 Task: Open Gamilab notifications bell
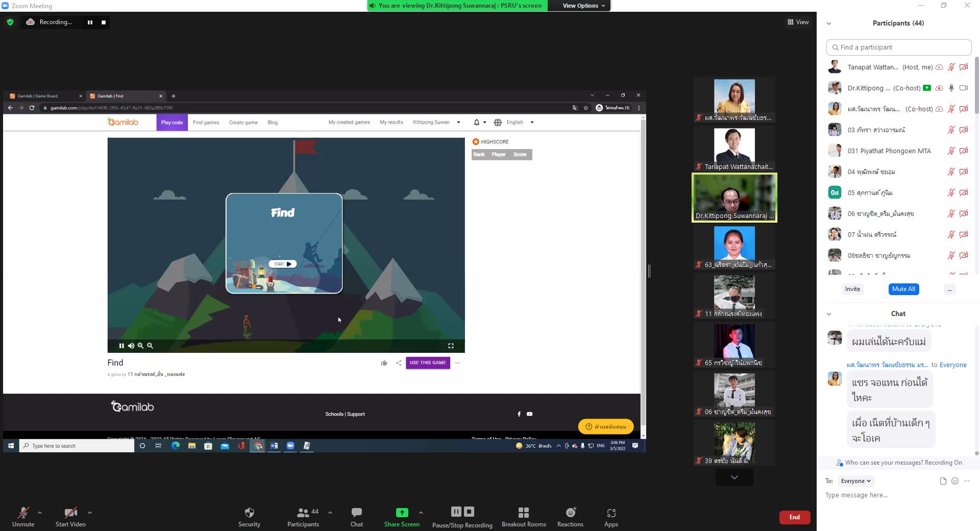tap(477, 123)
